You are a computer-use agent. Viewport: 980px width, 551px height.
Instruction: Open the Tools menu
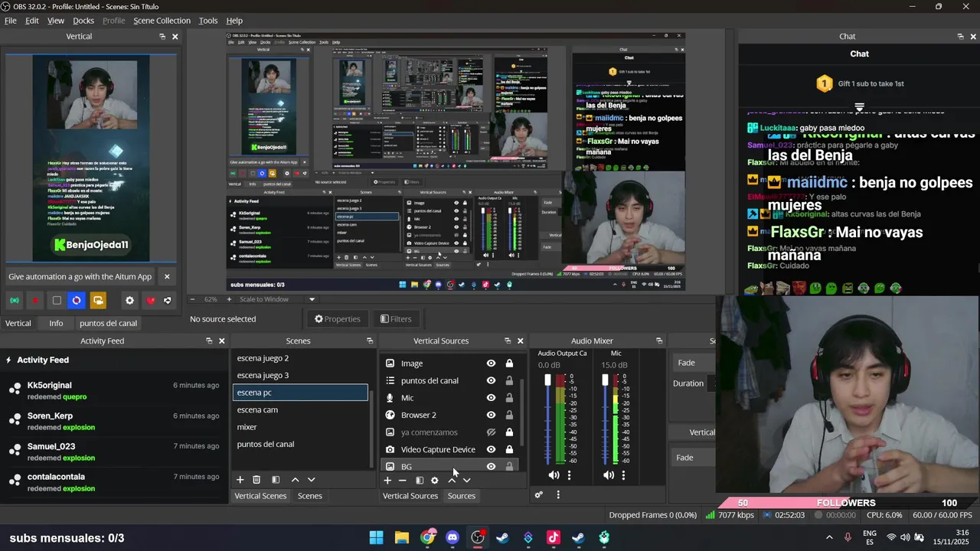tap(208, 21)
